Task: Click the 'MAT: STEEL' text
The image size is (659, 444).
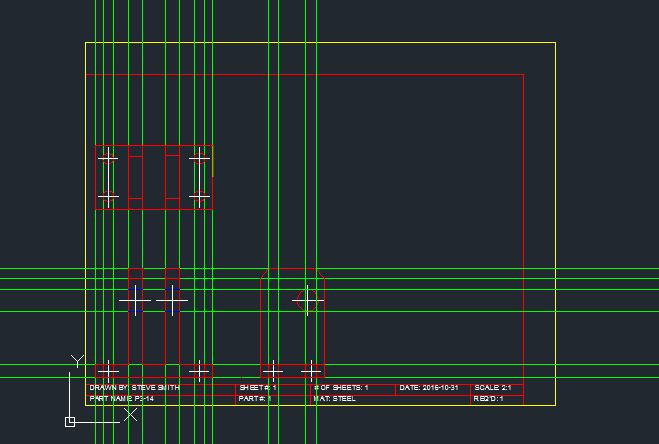Action: [x=335, y=399]
